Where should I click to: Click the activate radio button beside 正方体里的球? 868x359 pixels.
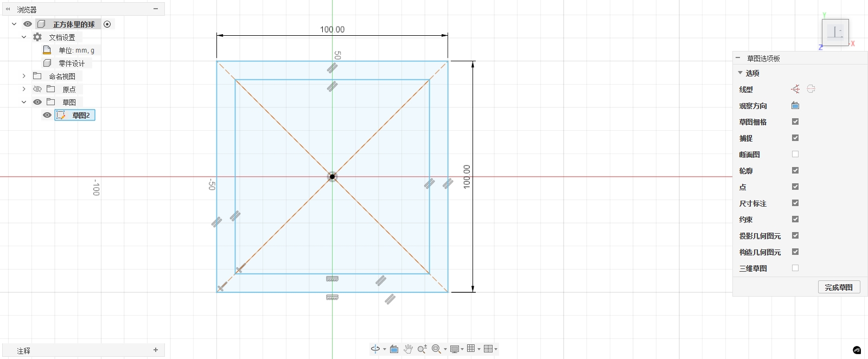(x=107, y=24)
